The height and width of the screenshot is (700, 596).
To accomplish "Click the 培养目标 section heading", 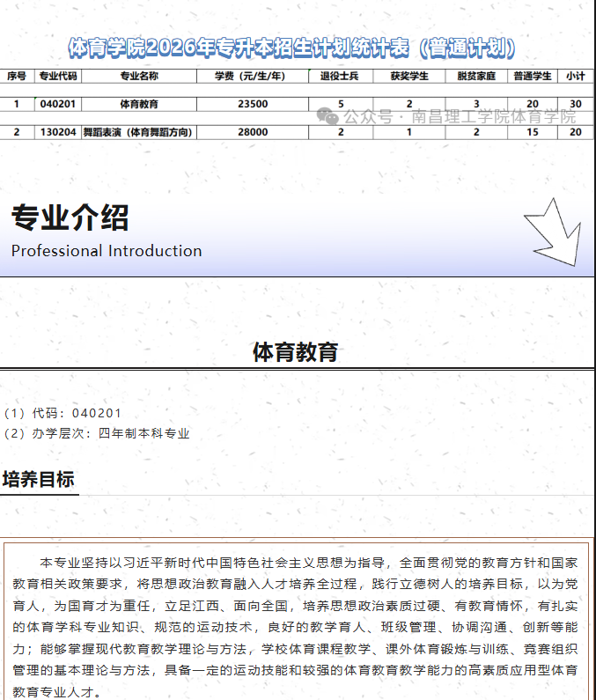I will pos(38,480).
